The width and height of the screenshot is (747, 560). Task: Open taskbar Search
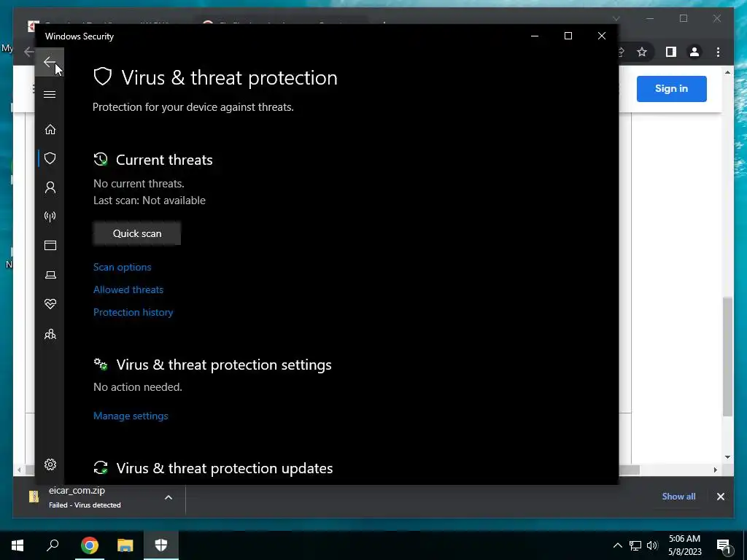point(53,545)
